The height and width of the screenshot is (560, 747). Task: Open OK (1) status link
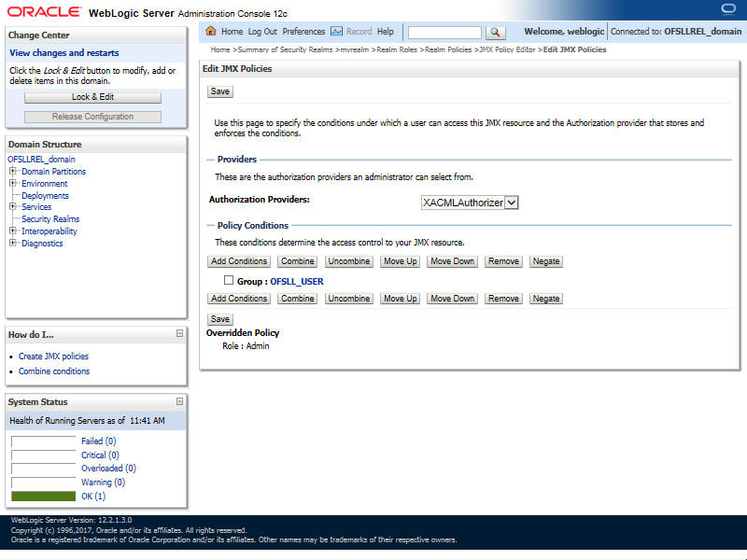coord(93,497)
